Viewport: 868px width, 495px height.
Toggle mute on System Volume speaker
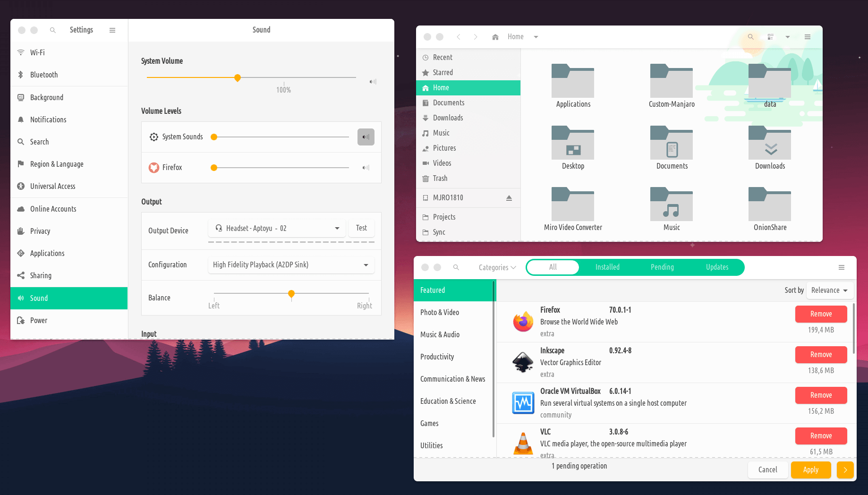point(373,82)
